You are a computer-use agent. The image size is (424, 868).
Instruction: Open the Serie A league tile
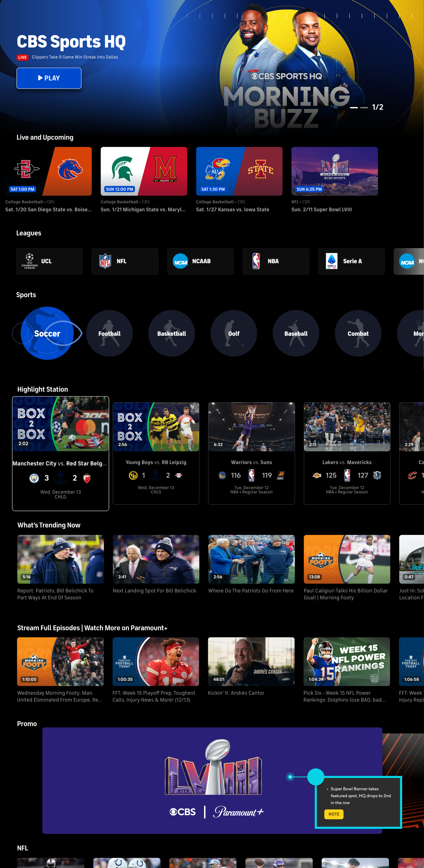(x=352, y=261)
